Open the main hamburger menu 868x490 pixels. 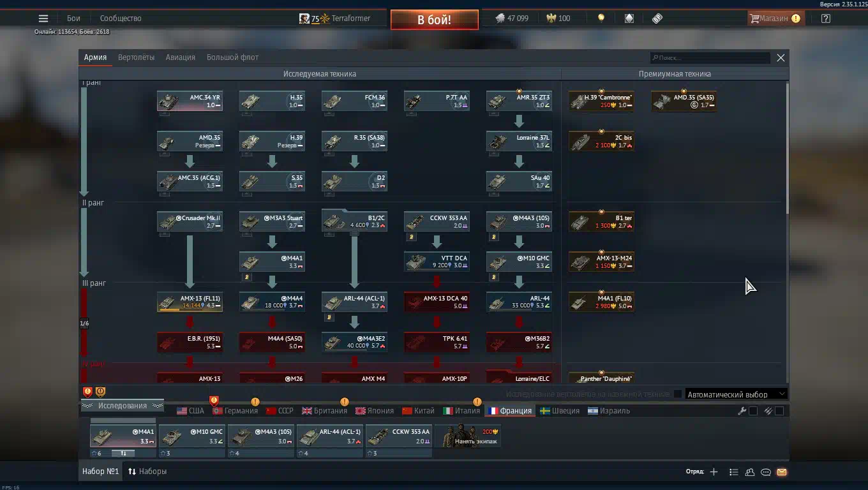(43, 19)
